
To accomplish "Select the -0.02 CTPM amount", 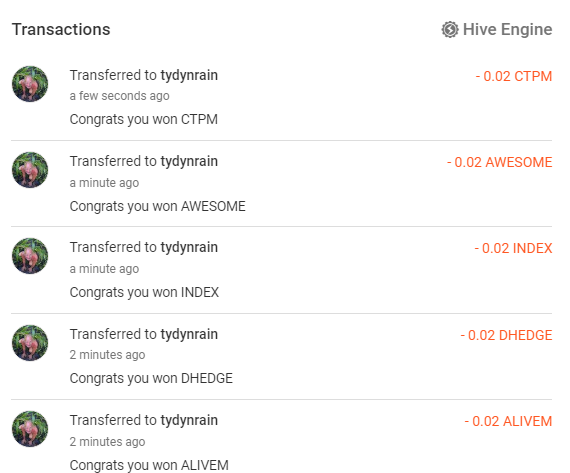I will [x=514, y=76].
